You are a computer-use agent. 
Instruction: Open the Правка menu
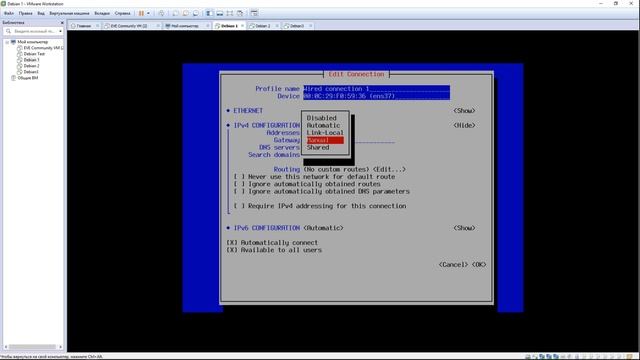pos(25,13)
